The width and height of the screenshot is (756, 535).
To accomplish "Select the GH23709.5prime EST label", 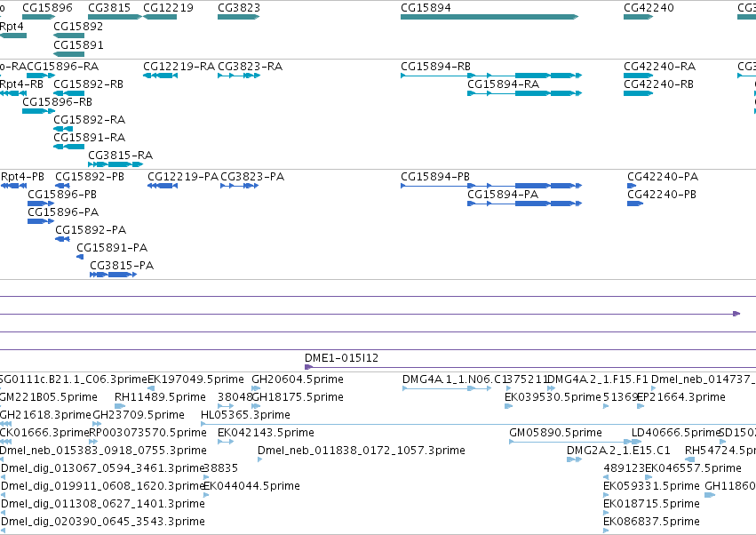I will (139, 415).
